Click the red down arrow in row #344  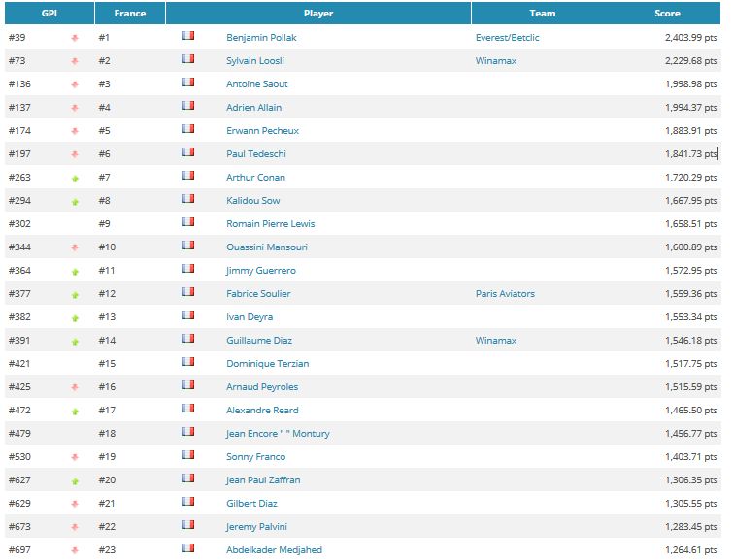75,247
